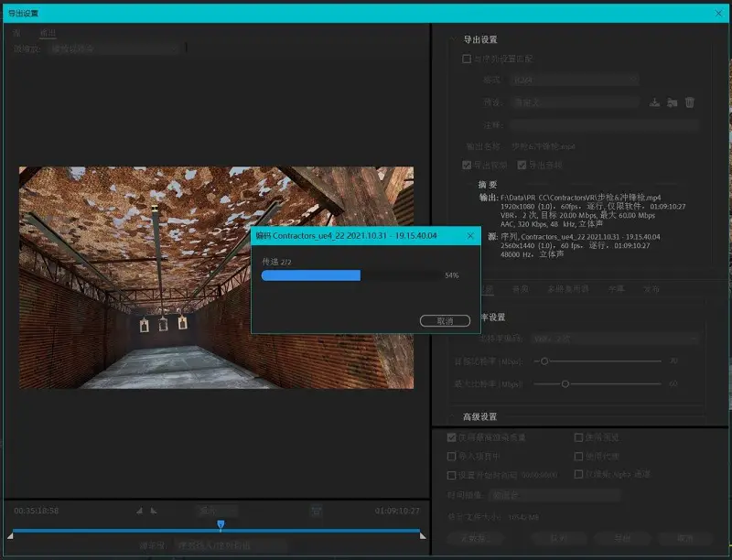Open the bitrate encoding dropdown (VBR, 2 次)
Viewport: 732px width, 560px height.
(x=614, y=339)
